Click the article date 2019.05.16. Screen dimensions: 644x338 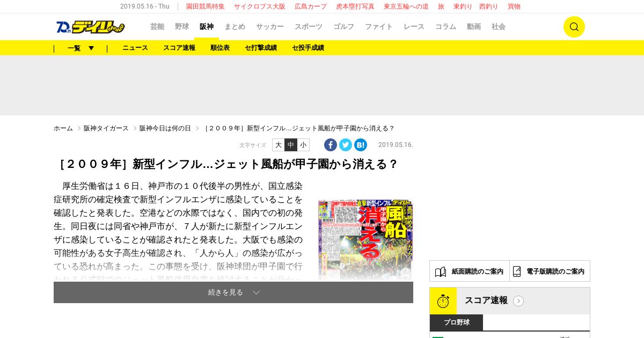(x=396, y=145)
